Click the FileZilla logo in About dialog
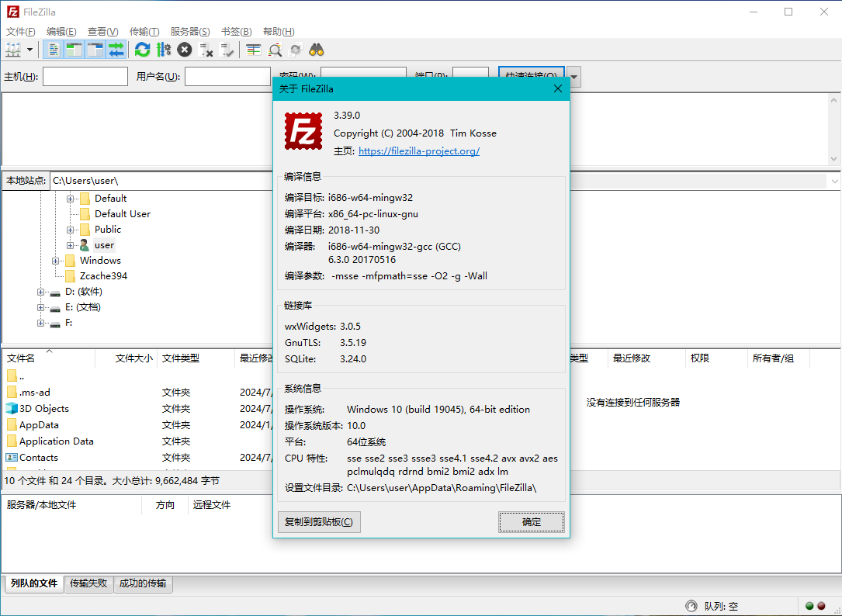This screenshot has width=842, height=616. [x=303, y=131]
